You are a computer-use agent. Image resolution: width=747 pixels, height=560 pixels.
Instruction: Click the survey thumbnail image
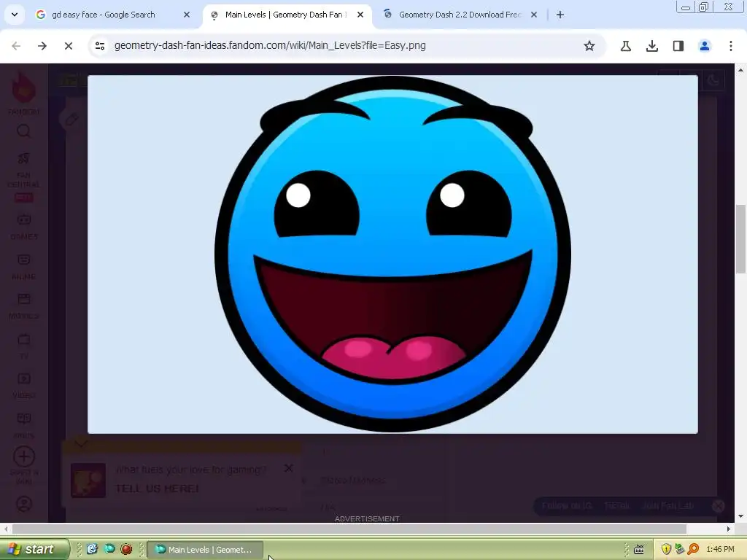click(x=88, y=480)
